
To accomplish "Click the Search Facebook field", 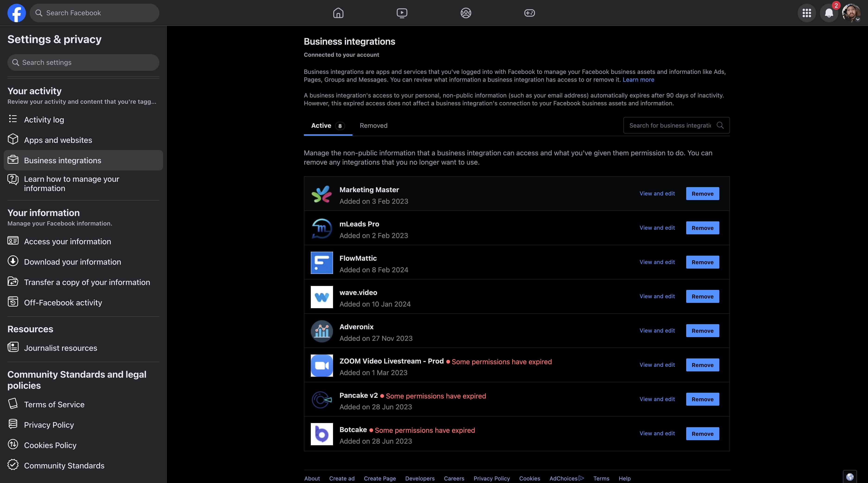I will (94, 13).
